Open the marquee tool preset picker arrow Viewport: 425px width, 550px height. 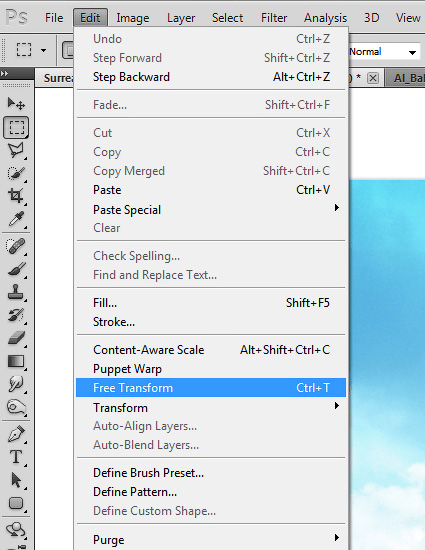43,51
